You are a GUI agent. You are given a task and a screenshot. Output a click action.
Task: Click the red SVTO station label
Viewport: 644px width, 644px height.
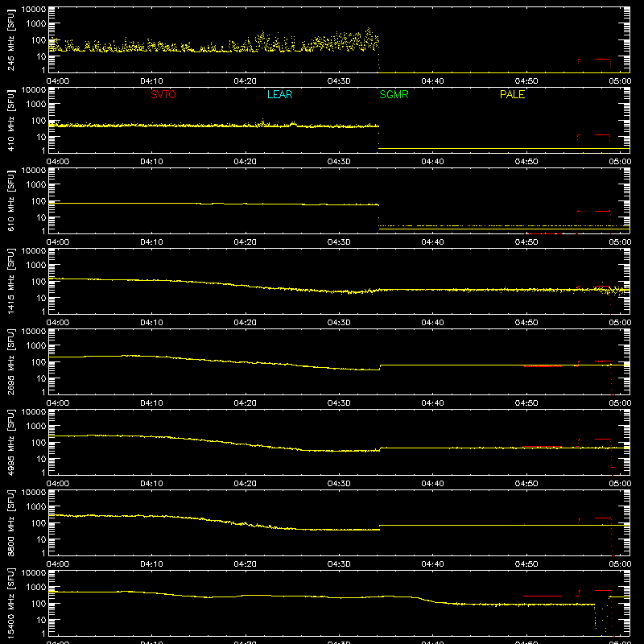coord(163,94)
